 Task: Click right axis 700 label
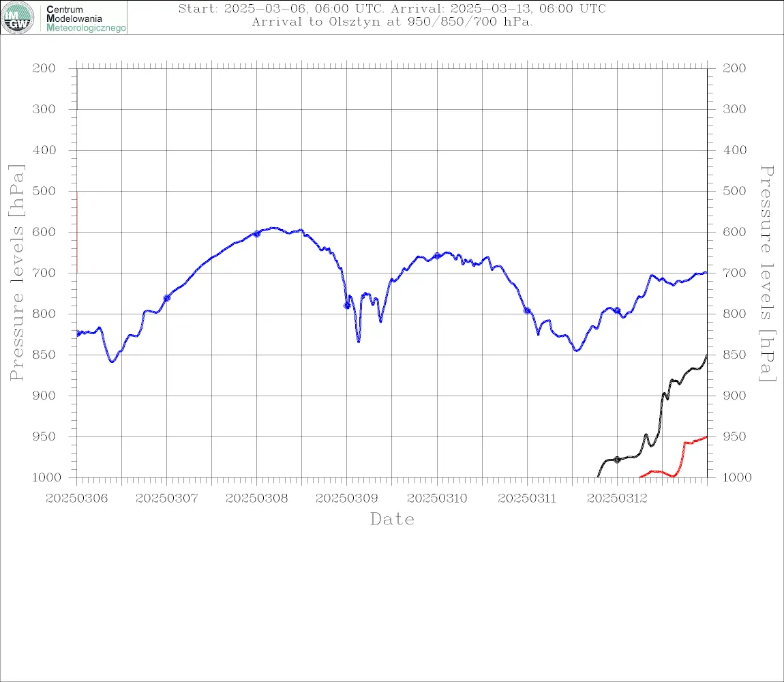pyautogui.click(x=734, y=273)
